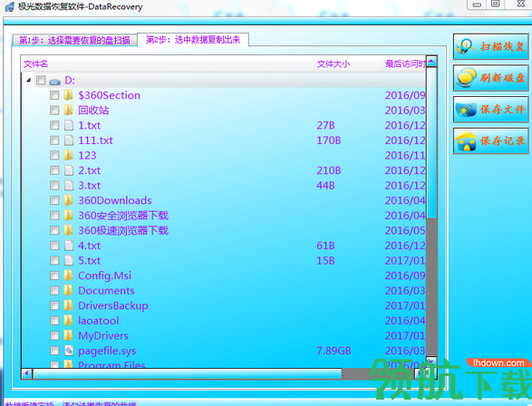
Task: Click the laoatool folder icon
Action: (68, 321)
